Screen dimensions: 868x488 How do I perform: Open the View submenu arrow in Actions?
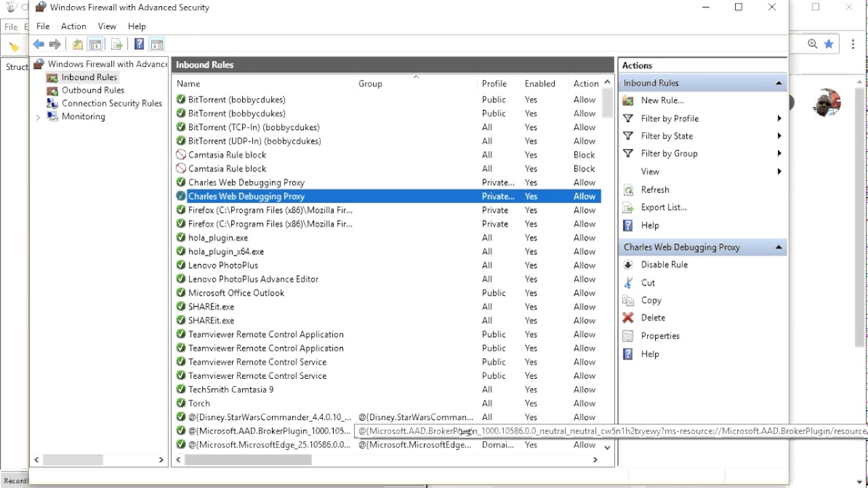[x=779, y=171]
